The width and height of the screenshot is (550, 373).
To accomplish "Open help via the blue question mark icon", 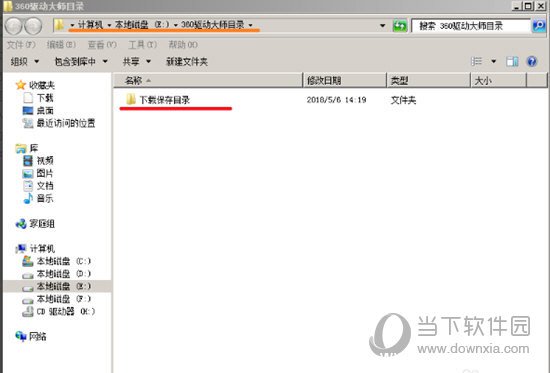I will (x=532, y=62).
